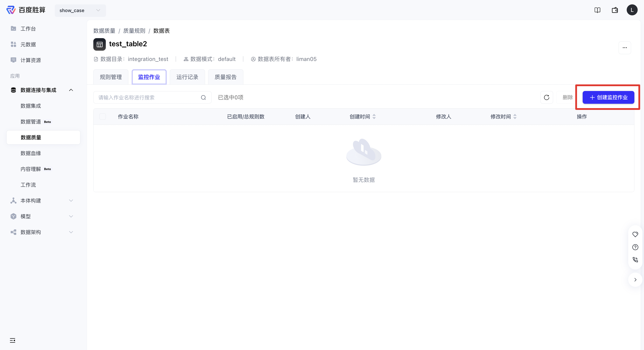Toggle the select-all checkbox in table header

pos(103,117)
